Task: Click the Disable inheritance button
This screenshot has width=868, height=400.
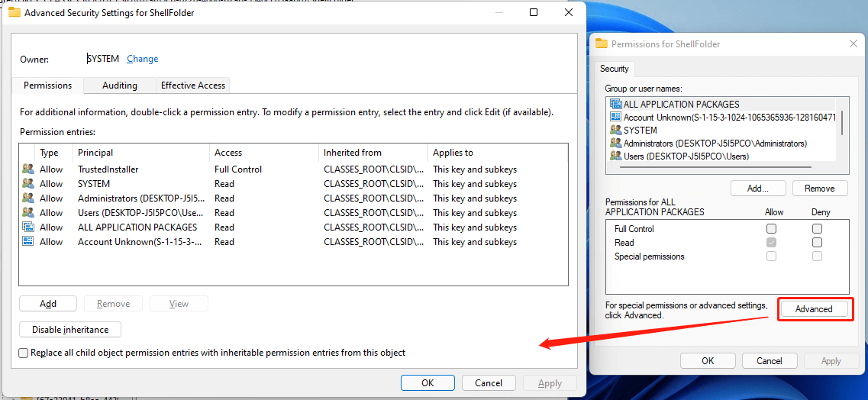Action: tap(69, 330)
